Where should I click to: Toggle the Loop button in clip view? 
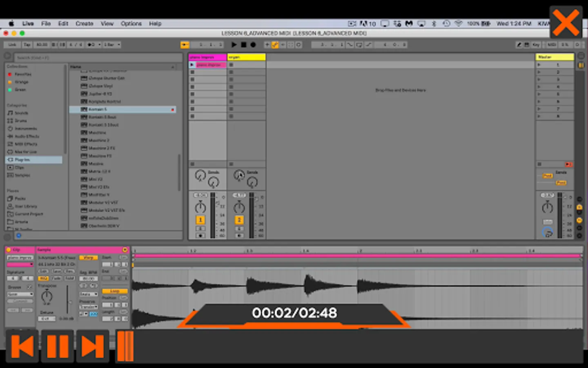point(115,291)
